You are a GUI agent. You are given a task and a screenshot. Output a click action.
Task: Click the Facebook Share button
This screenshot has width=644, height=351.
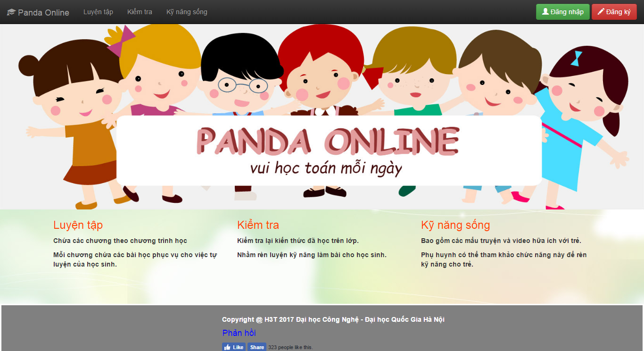257,347
